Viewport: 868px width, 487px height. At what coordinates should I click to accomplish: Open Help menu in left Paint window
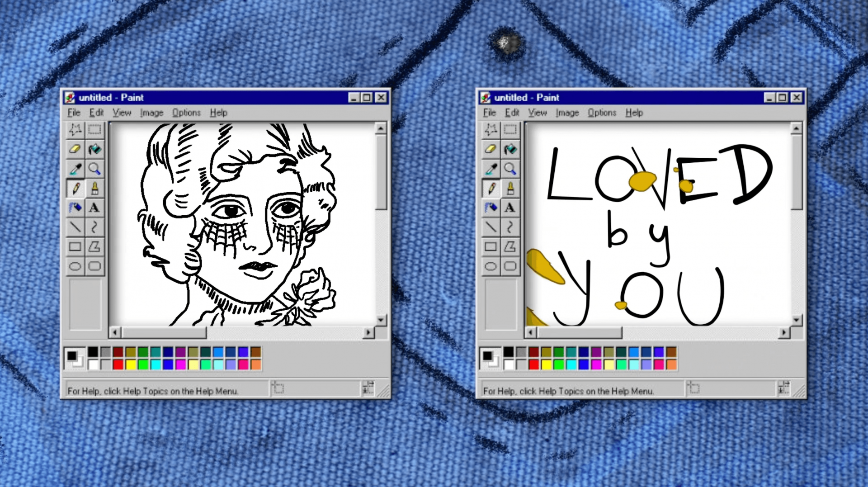click(x=218, y=113)
